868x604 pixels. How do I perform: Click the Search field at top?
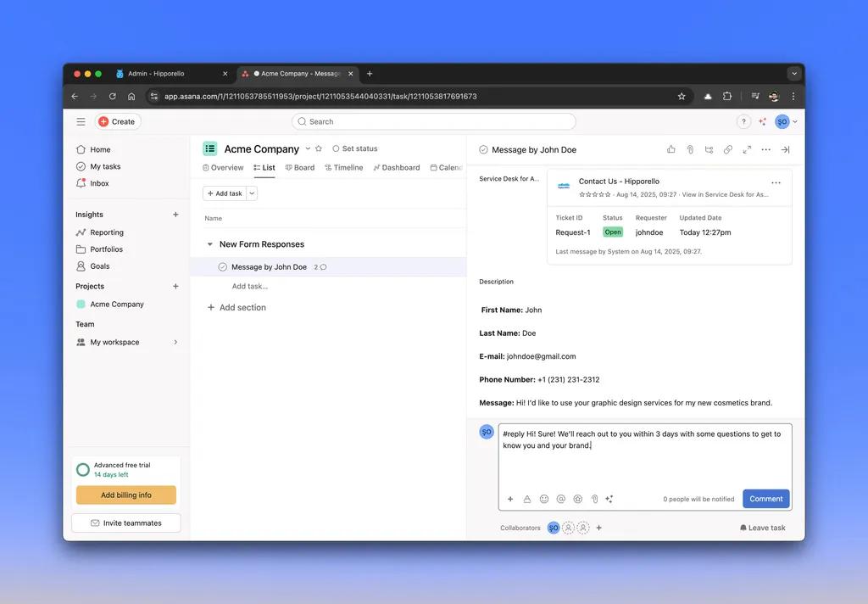pos(434,121)
